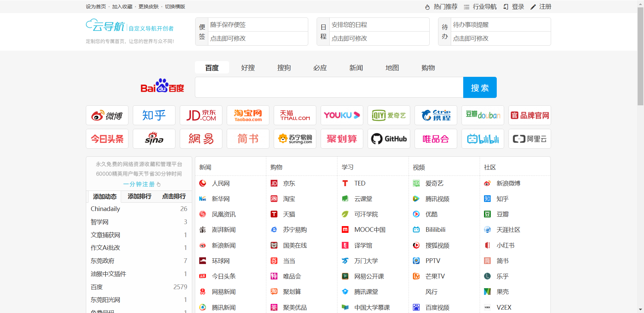Click the bilibili icon
Image resolution: width=644 pixels, height=313 pixels.
coord(482,139)
